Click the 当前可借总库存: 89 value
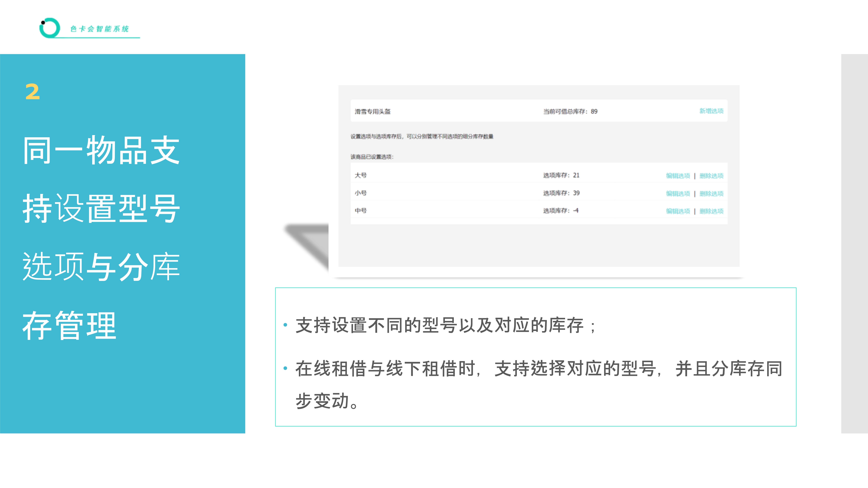868x488 pixels. (570, 111)
